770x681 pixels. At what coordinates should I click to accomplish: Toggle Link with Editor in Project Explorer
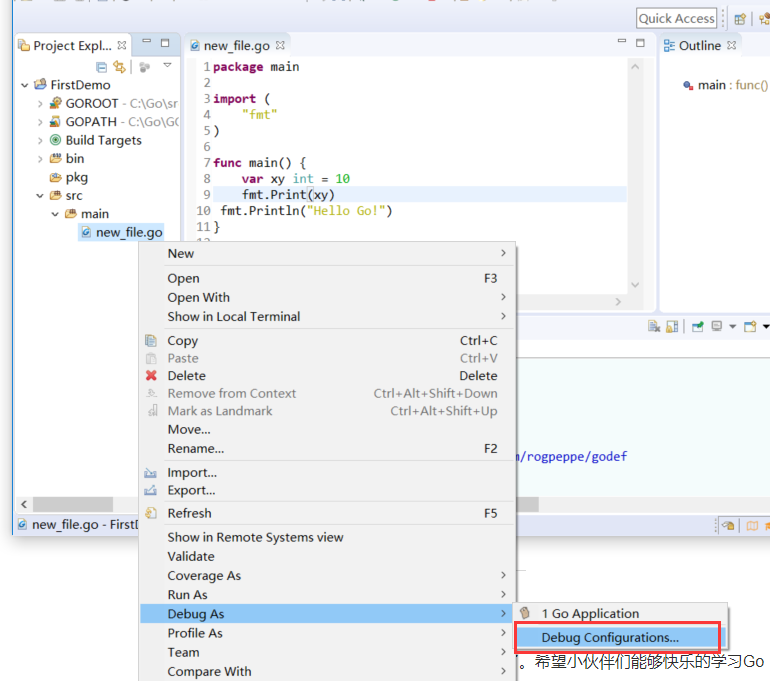[x=119, y=66]
